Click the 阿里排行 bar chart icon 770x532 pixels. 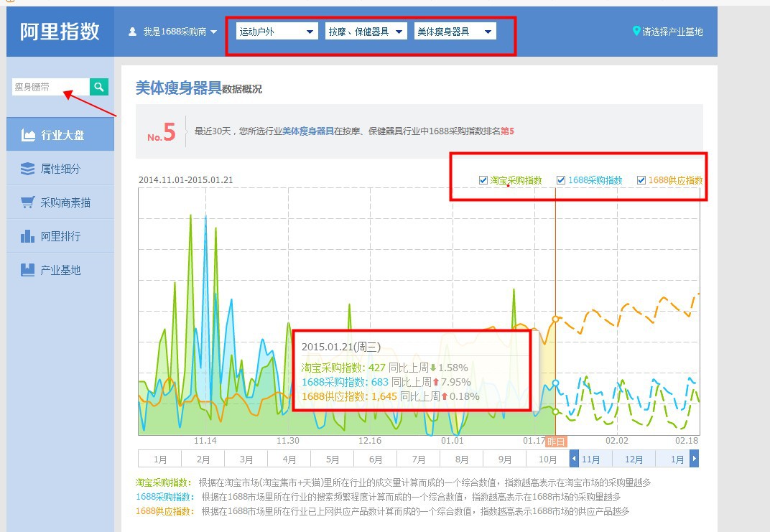(27, 236)
